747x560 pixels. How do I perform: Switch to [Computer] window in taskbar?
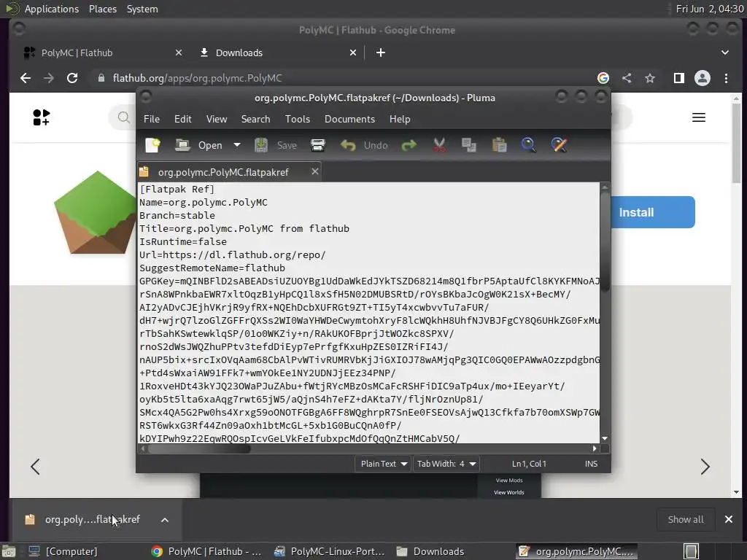pos(63,551)
